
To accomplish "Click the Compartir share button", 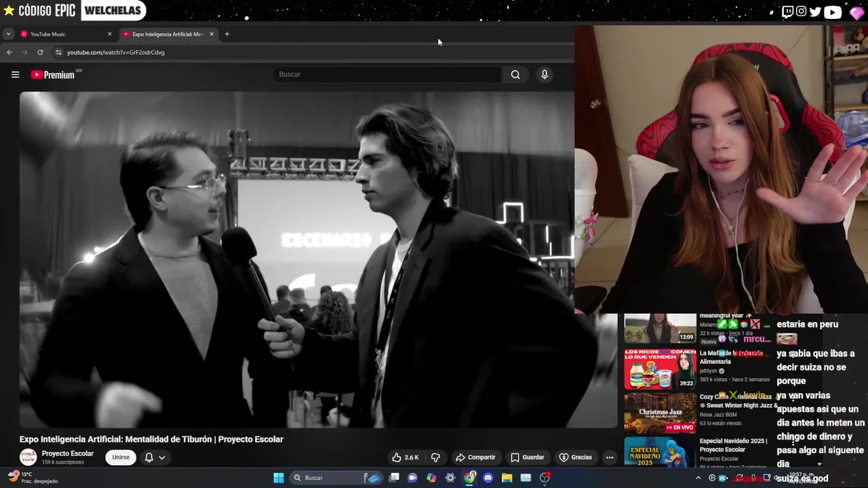I will (x=475, y=457).
